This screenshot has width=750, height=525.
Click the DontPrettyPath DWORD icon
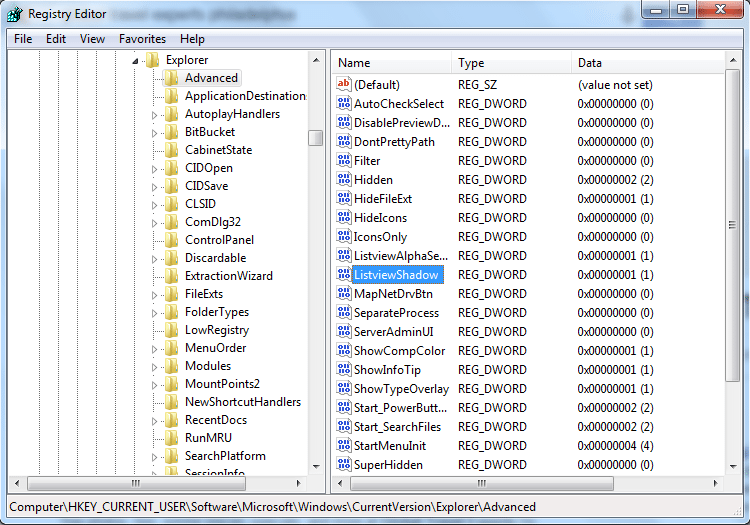pyautogui.click(x=344, y=142)
